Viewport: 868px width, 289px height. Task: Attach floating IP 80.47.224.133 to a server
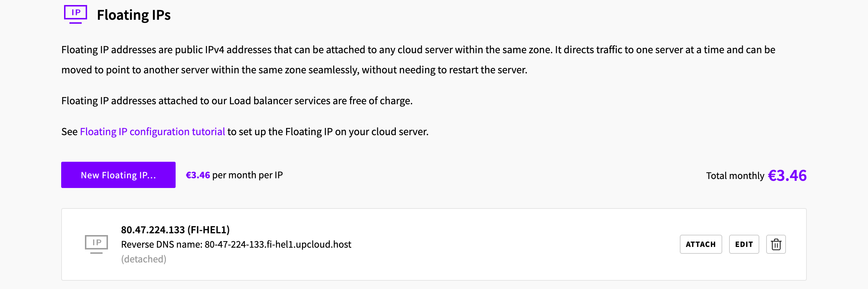click(701, 244)
